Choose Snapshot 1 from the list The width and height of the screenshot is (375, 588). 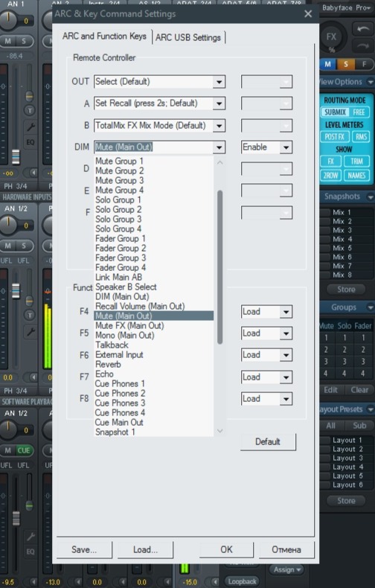pyautogui.click(x=154, y=432)
